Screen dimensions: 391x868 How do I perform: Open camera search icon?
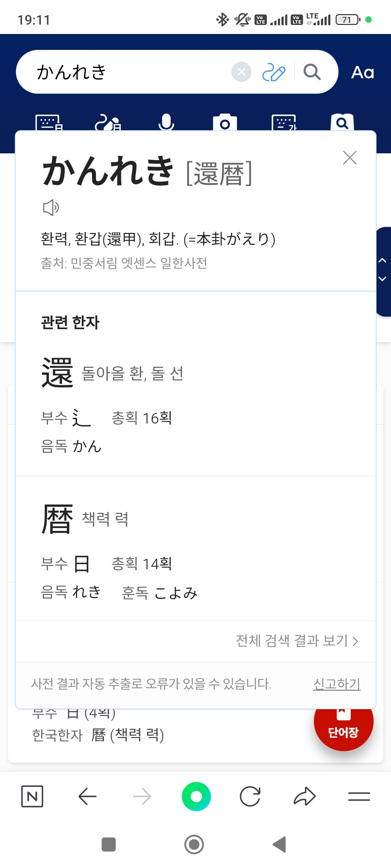[225, 123]
